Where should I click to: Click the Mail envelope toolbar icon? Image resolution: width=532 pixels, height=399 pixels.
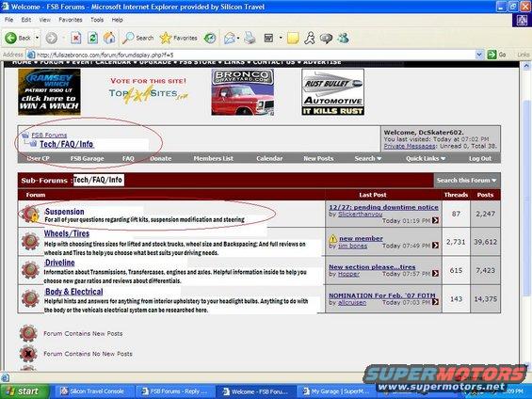(x=230, y=38)
